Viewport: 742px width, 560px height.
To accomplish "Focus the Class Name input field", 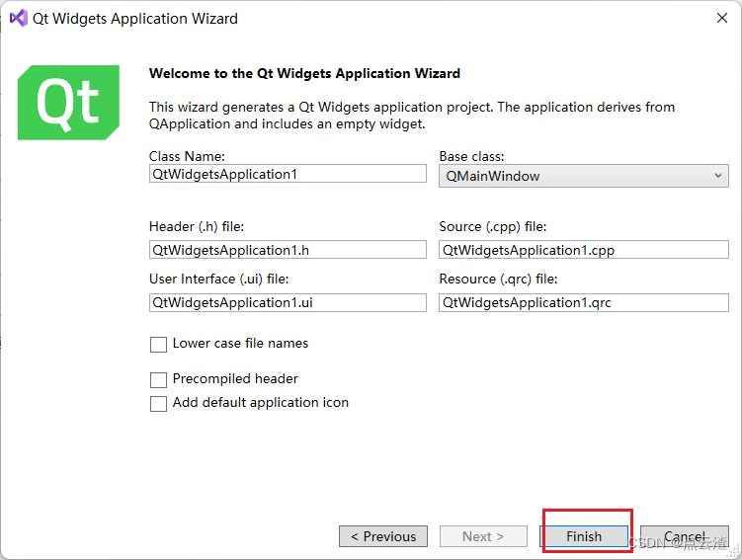I will pyautogui.click(x=288, y=174).
